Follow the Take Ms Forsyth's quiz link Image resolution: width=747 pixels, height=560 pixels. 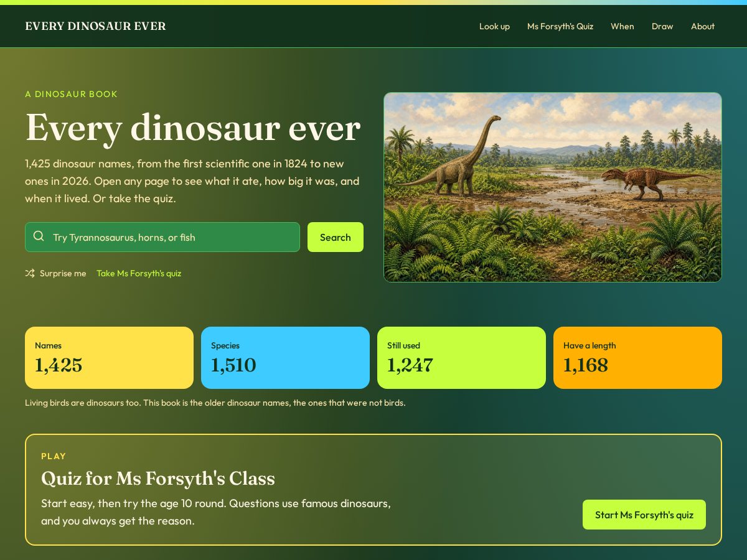point(139,273)
